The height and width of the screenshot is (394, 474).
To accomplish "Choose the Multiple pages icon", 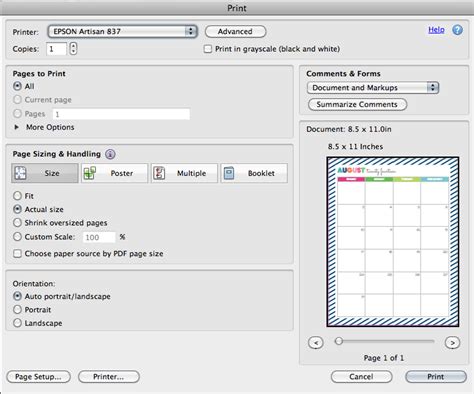I will click(x=159, y=173).
